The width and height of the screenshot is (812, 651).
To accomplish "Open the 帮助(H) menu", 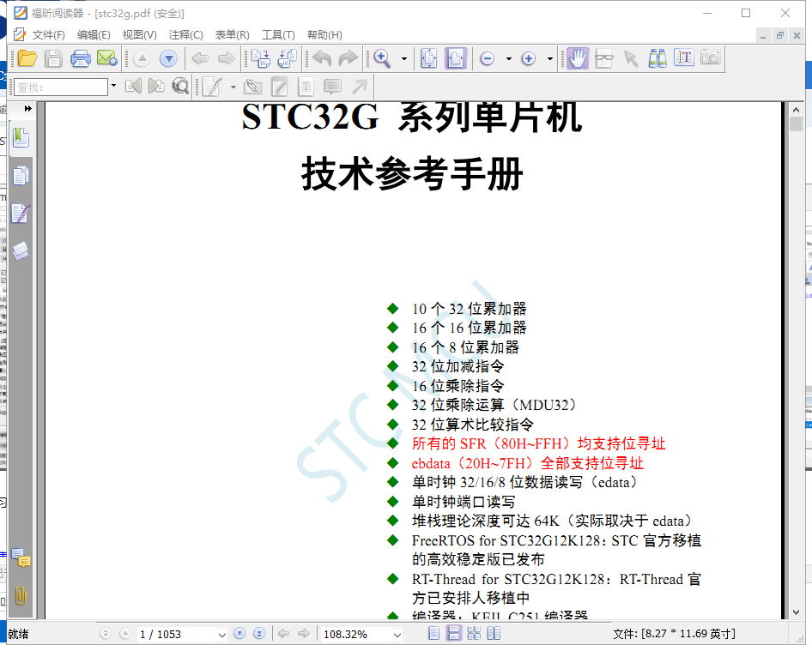I will click(x=324, y=34).
